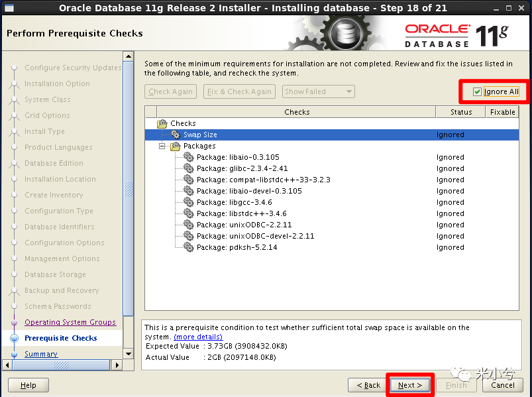532x397 pixels.
Task: Click gear icon beside libaio-0.3.105 package
Action: [x=188, y=157]
